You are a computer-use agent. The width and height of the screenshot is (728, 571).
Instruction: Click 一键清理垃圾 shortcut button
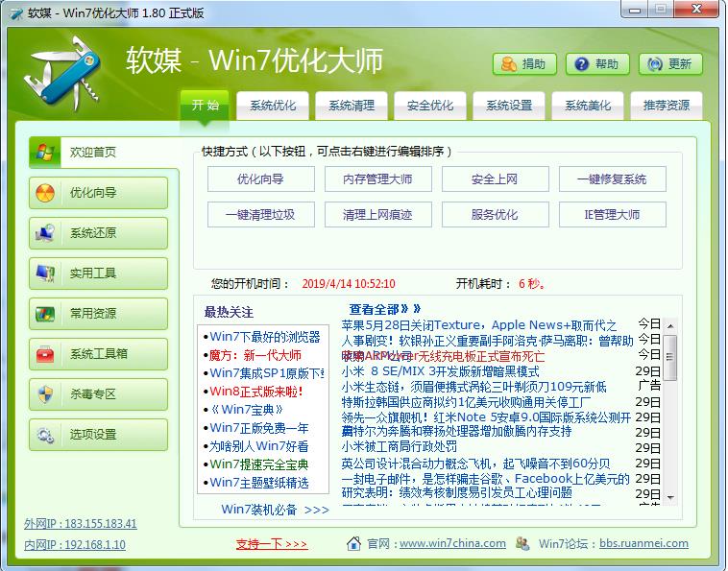(x=261, y=214)
